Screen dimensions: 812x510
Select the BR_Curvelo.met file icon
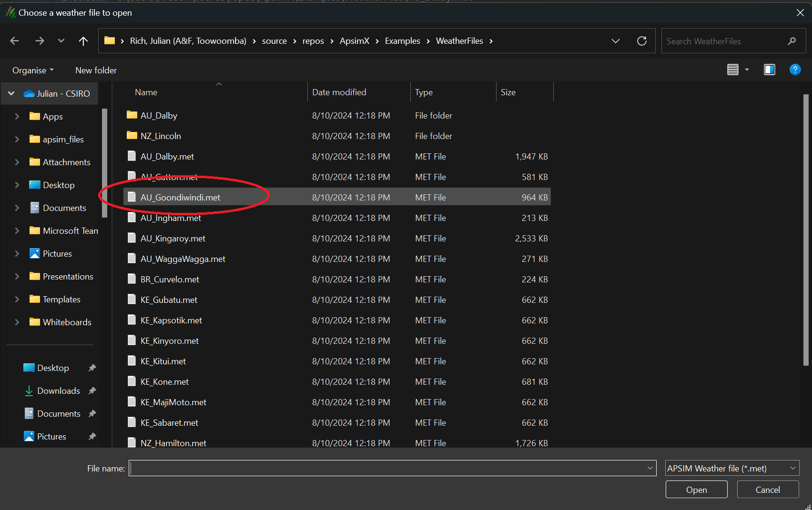click(132, 279)
